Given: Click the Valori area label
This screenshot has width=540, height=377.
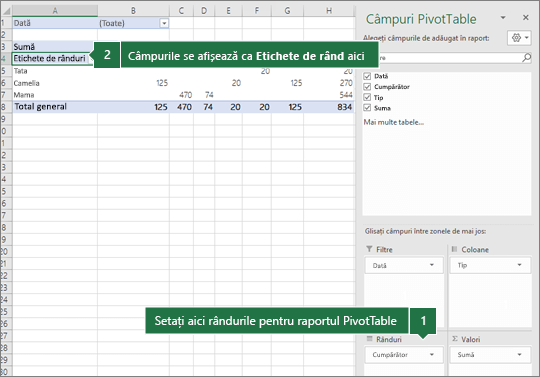Looking at the screenshot, I should (470, 339).
